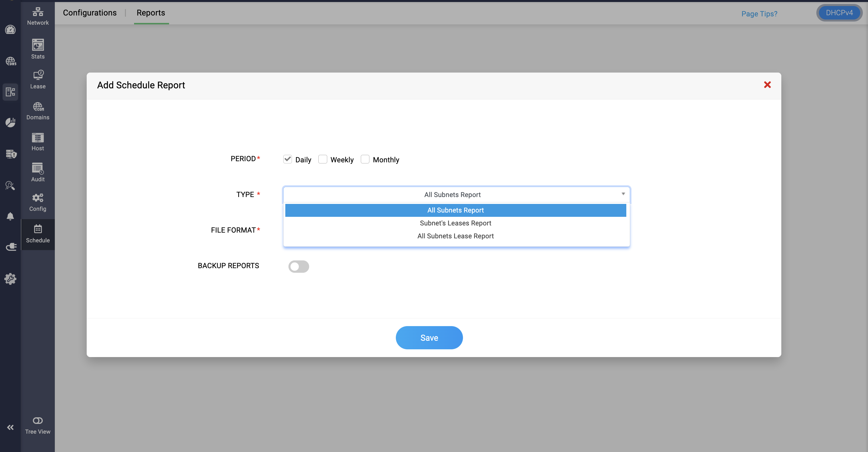
Task: Open the Domains section
Action: (x=38, y=111)
